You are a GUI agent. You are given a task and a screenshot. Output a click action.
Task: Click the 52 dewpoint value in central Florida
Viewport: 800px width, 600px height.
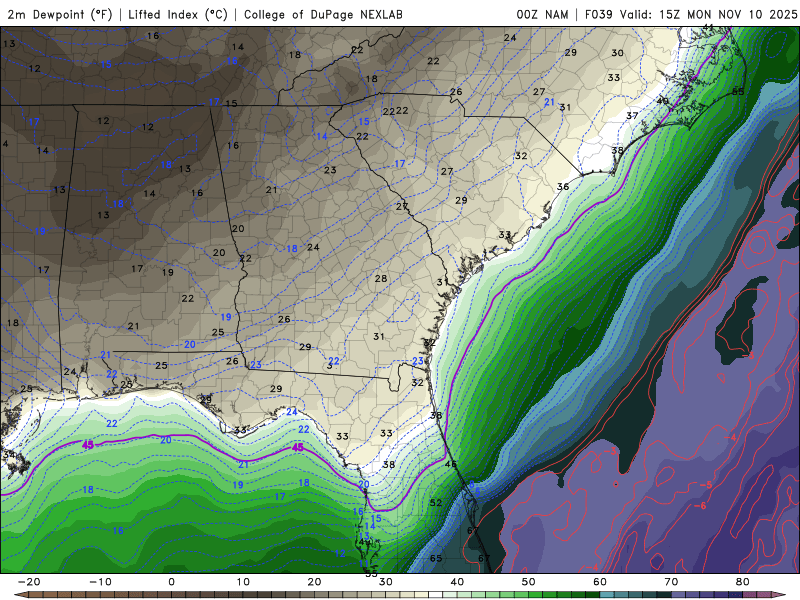point(436,503)
